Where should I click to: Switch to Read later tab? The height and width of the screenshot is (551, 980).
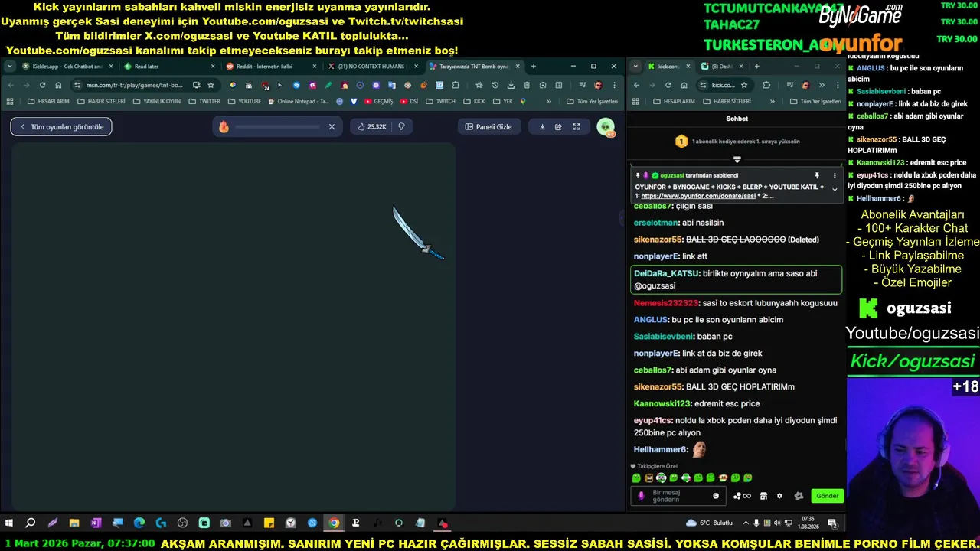(x=168, y=67)
